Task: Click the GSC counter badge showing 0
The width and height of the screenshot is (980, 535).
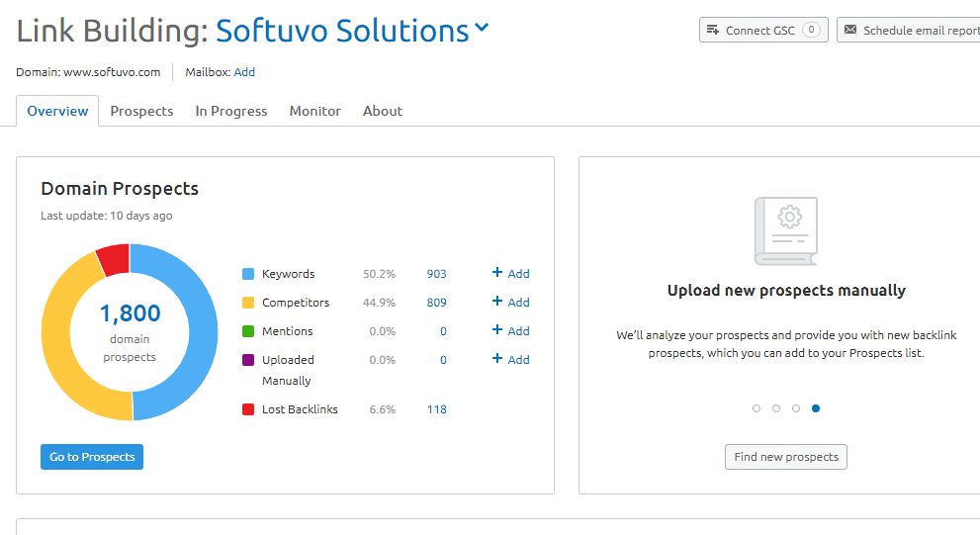Action: 811,30
